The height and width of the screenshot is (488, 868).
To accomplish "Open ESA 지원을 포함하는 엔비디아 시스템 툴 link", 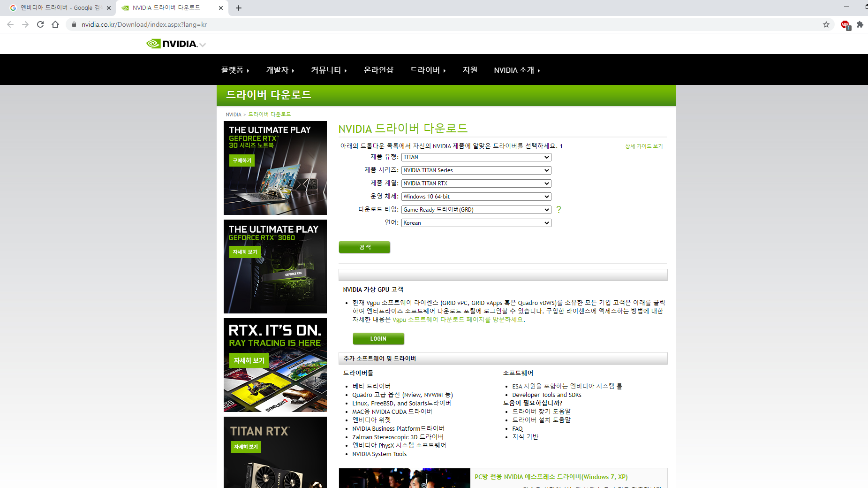I will point(567,386).
